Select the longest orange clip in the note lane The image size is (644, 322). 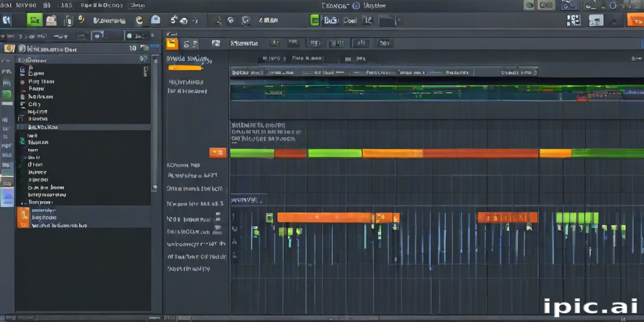point(325,217)
